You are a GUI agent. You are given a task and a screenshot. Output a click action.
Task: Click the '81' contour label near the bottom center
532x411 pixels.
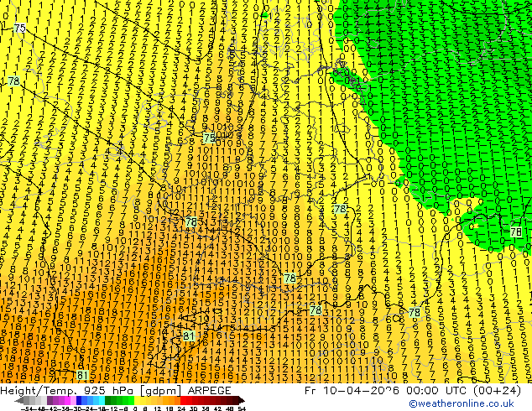pos(189,336)
